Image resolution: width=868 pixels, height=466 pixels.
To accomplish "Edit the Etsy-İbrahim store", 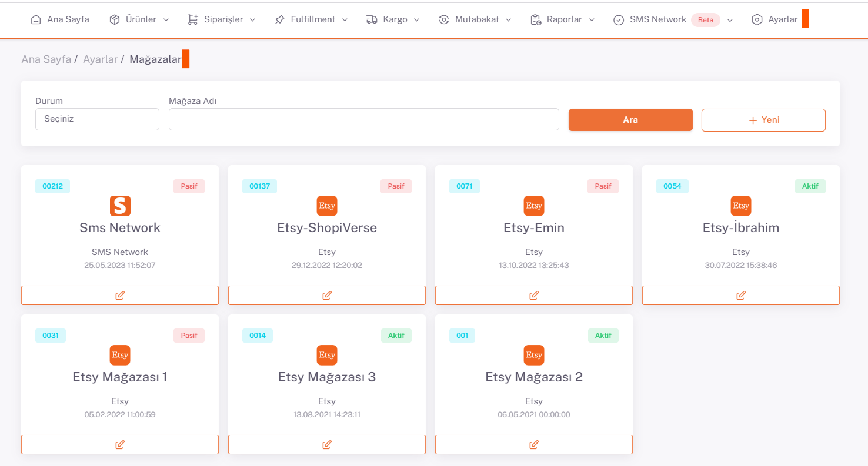I will [741, 295].
